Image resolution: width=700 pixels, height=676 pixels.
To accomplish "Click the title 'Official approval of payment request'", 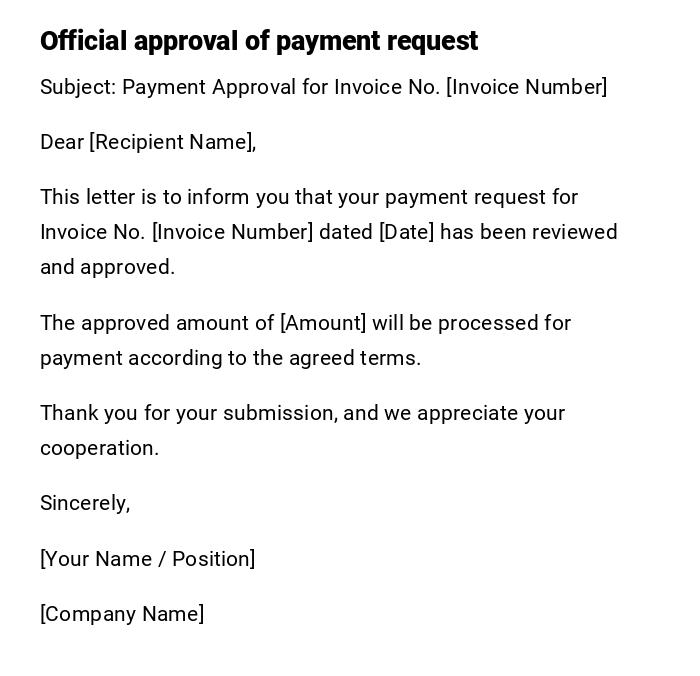I will tap(259, 41).
